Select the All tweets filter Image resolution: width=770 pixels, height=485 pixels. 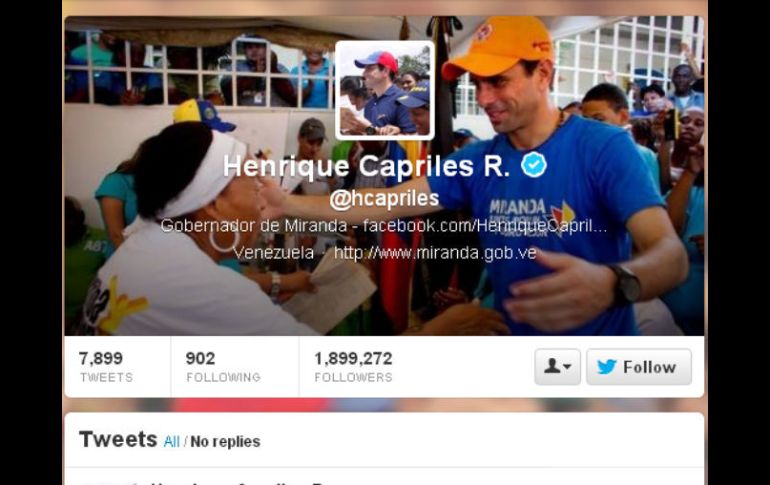pos(171,442)
